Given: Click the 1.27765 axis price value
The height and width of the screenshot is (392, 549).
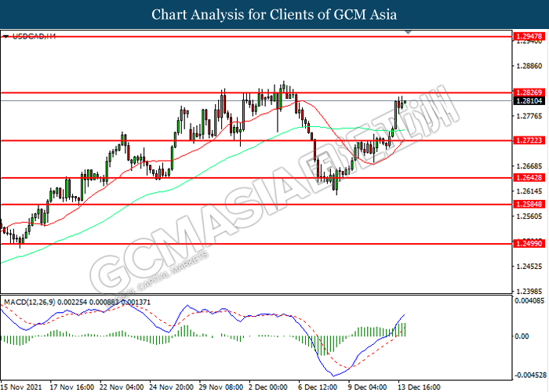Looking at the screenshot, I should coord(529,116).
